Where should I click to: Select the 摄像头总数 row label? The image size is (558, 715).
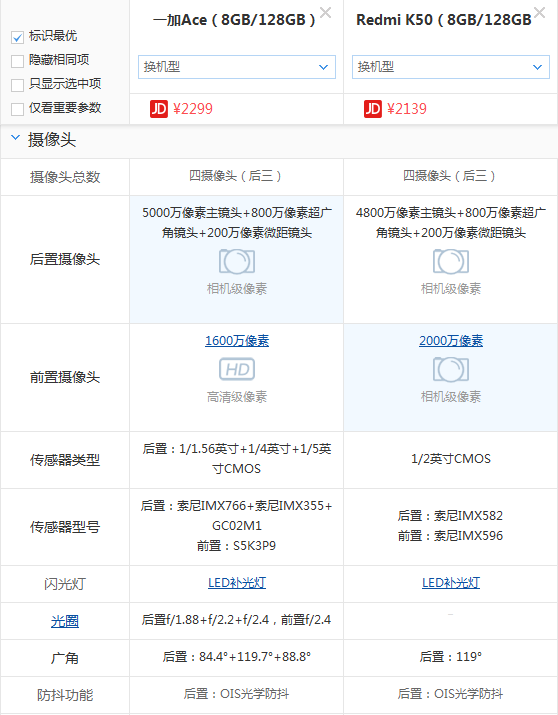(65, 177)
